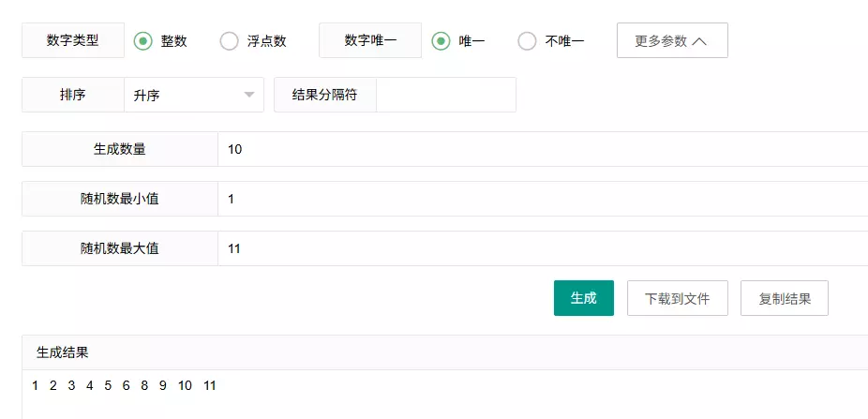Click the 数字唯一 label
The image size is (868, 419).
click(x=370, y=41)
